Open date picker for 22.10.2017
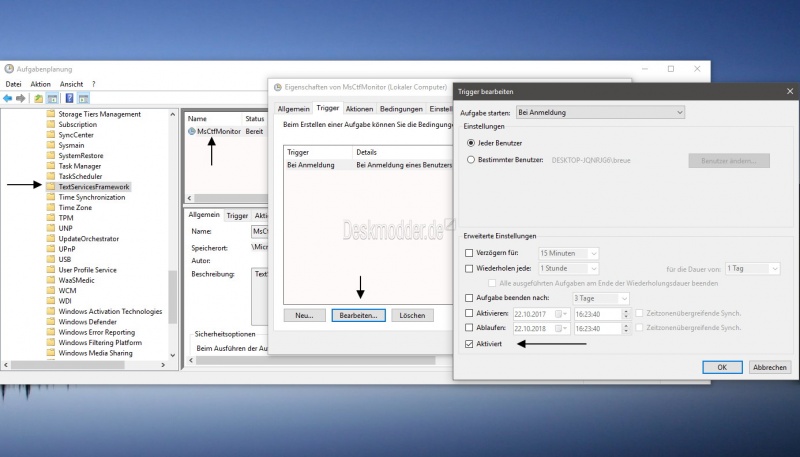This screenshot has height=457, width=800. pos(561,314)
